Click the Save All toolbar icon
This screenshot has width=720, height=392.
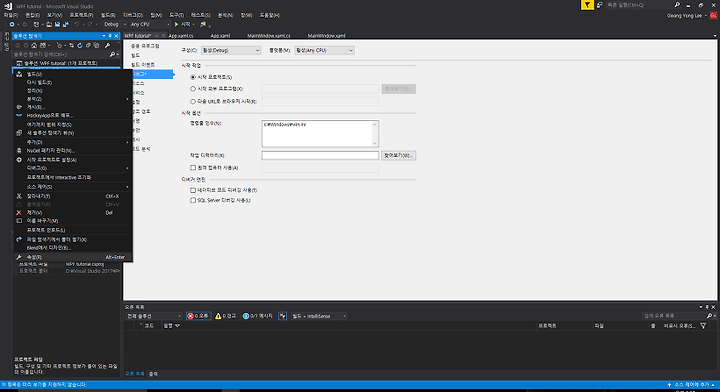[65, 24]
